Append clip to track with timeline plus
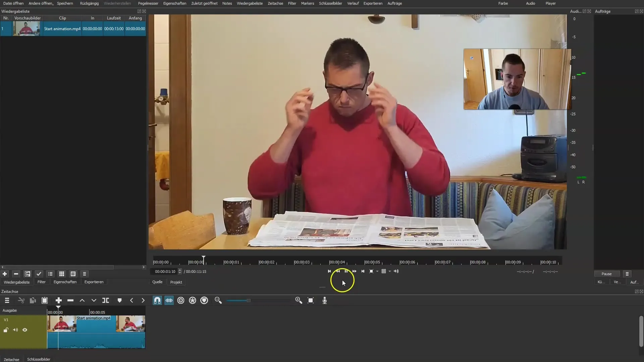This screenshot has width=644, height=362. tap(59, 301)
